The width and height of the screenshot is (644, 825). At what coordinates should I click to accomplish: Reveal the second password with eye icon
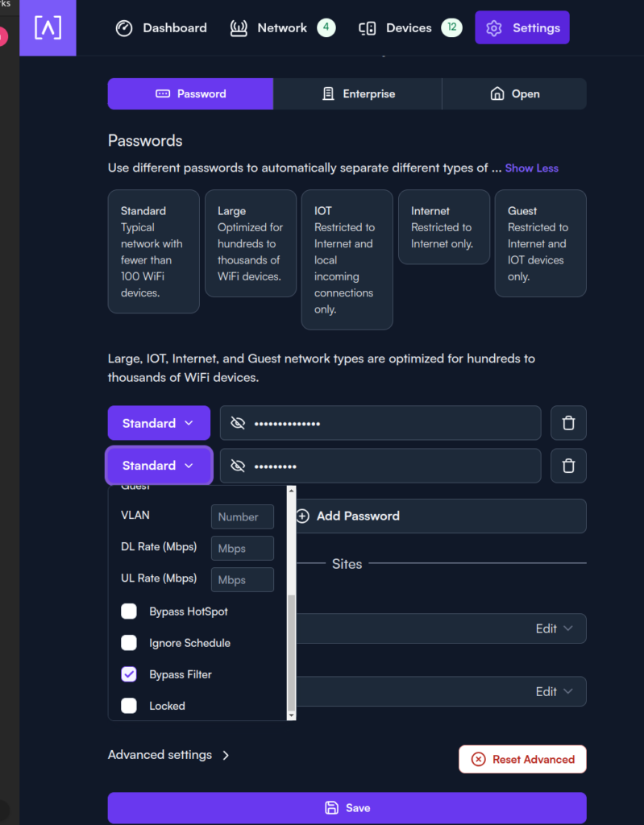click(x=238, y=466)
